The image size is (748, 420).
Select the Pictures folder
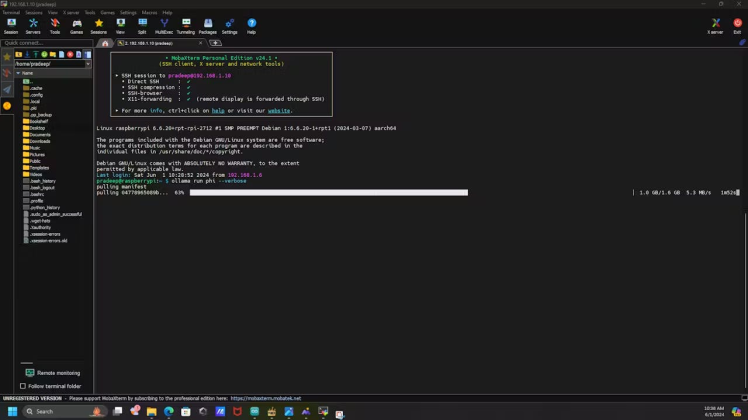click(37, 155)
